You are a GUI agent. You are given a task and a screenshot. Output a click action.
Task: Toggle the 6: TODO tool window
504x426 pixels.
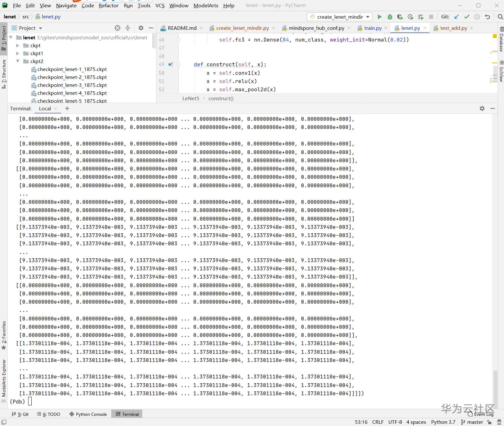click(48, 414)
